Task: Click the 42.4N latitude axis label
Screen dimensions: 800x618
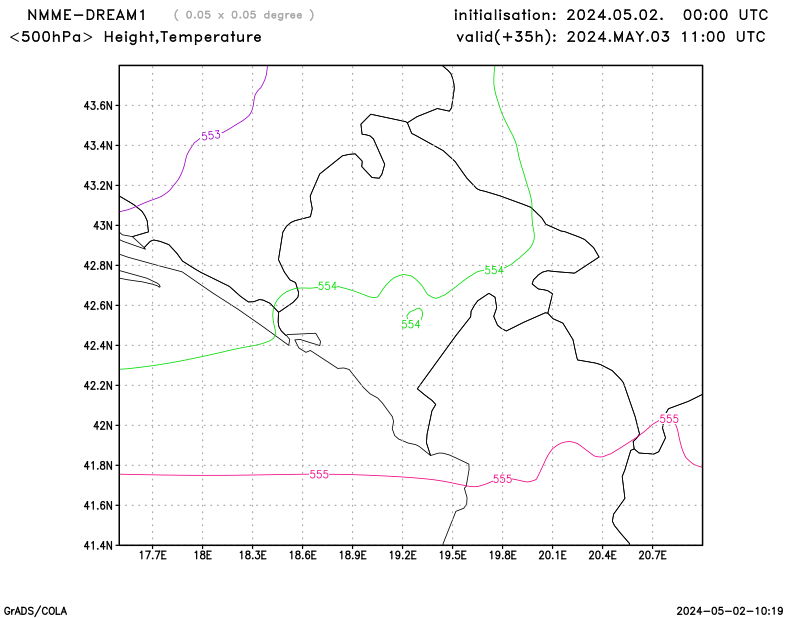Action: (98, 345)
